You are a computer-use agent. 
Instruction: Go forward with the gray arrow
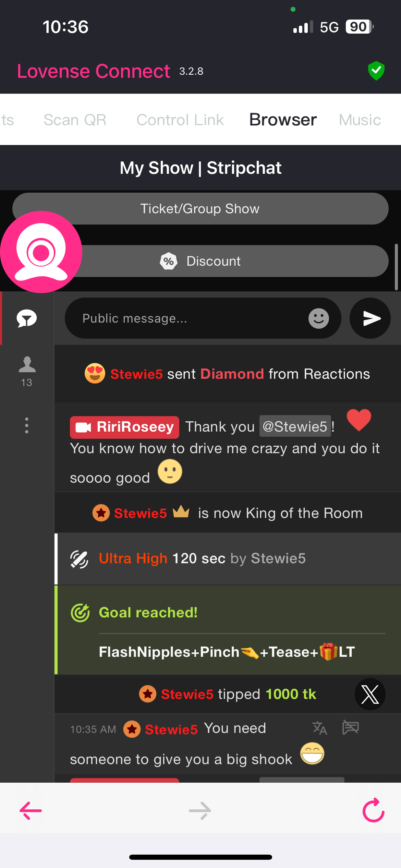pos(200,810)
